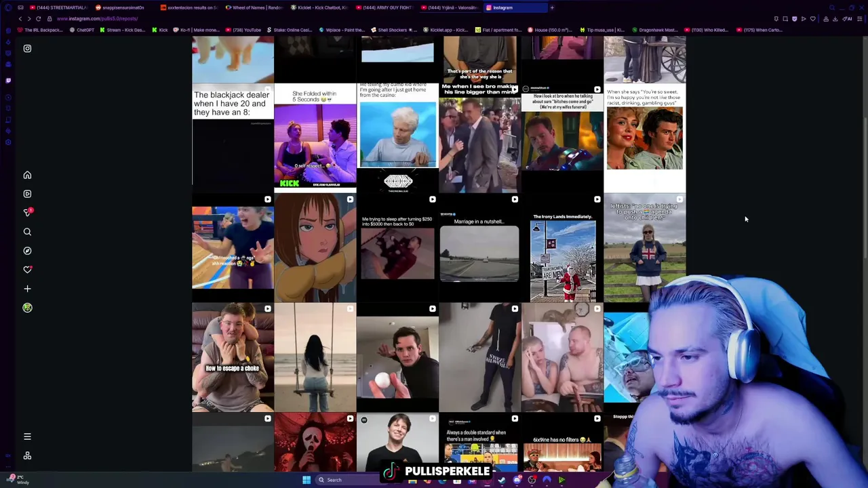868x488 pixels.
Task: Open the 'home from the casino' reel
Action: 397,138
